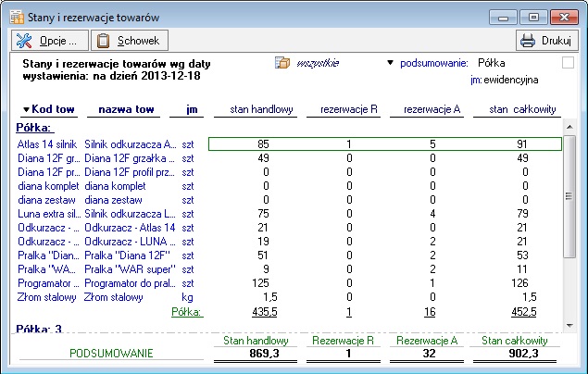Viewport: 588px width, 374px height.
Task: Select diana komplet product code
Action: tap(48, 186)
